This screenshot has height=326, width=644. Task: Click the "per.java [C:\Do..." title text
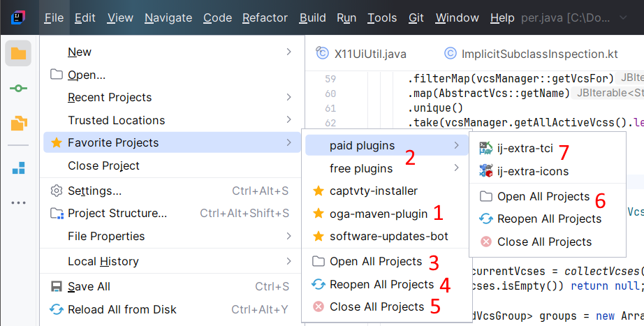point(565,17)
